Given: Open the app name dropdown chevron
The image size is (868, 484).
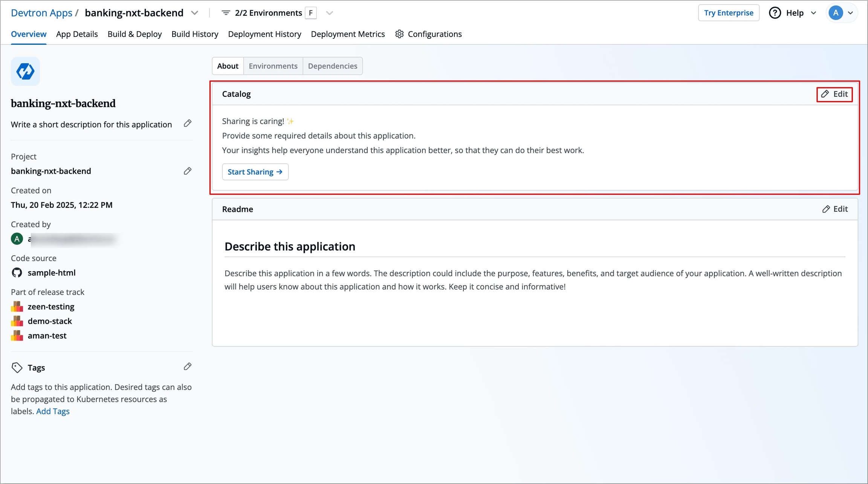Looking at the screenshot, I should click(x=194, y=13).
